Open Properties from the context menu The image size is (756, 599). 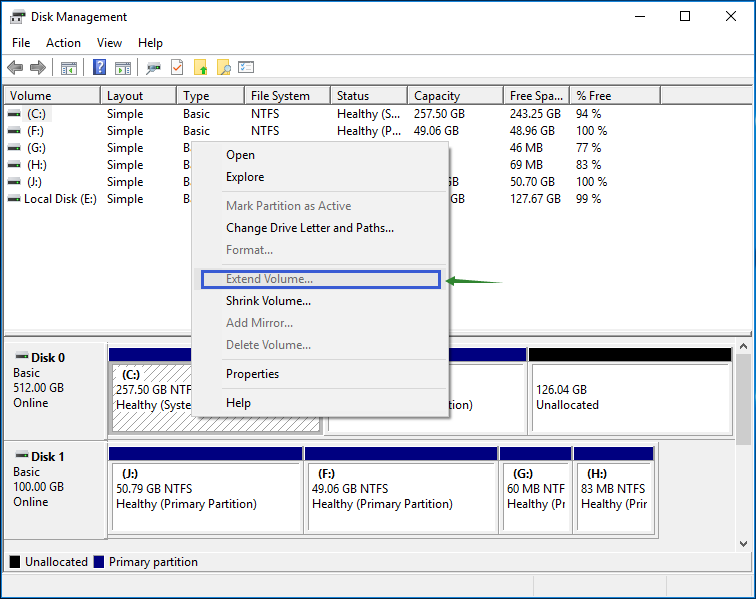[x=252, y=374]
